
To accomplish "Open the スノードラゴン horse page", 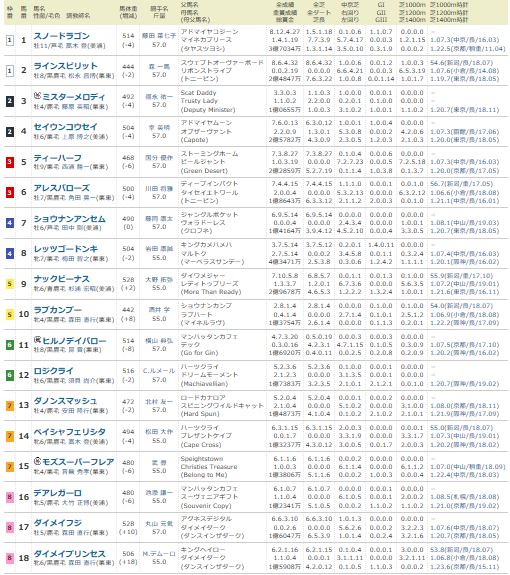I will click(62, 36).
